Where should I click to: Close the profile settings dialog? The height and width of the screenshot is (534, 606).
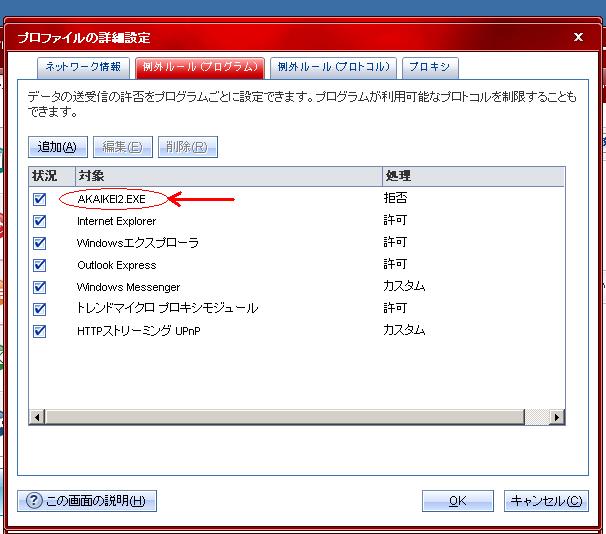click(x=579, y=37)
